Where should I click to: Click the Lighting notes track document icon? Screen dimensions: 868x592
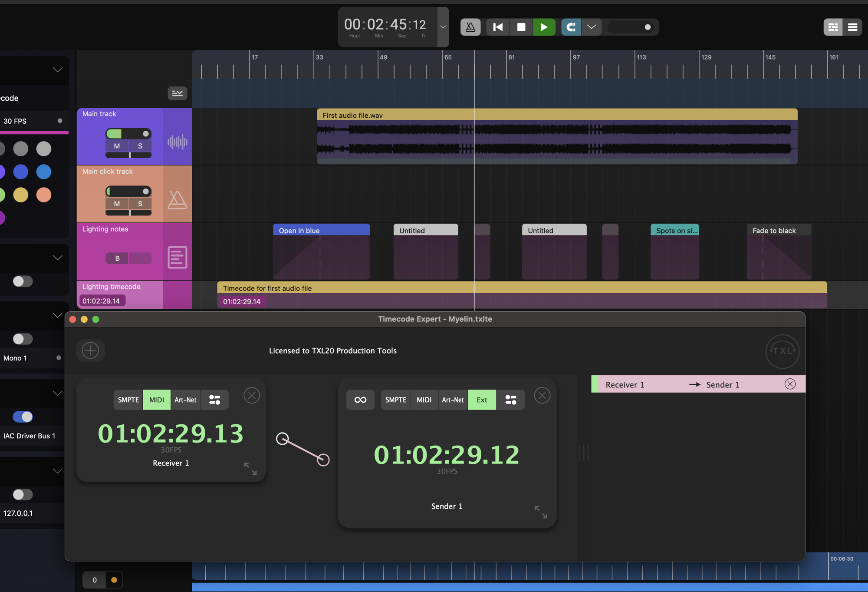pyautogui.click(x=177, y=257)
